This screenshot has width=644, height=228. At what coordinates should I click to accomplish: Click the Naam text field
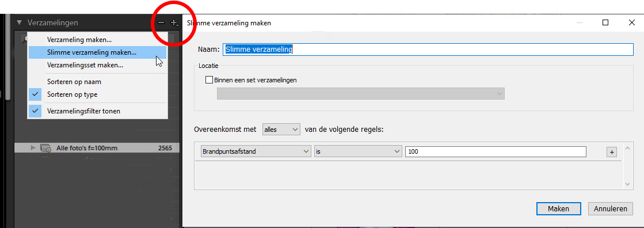pyautogui.click(x=428, y=50)
